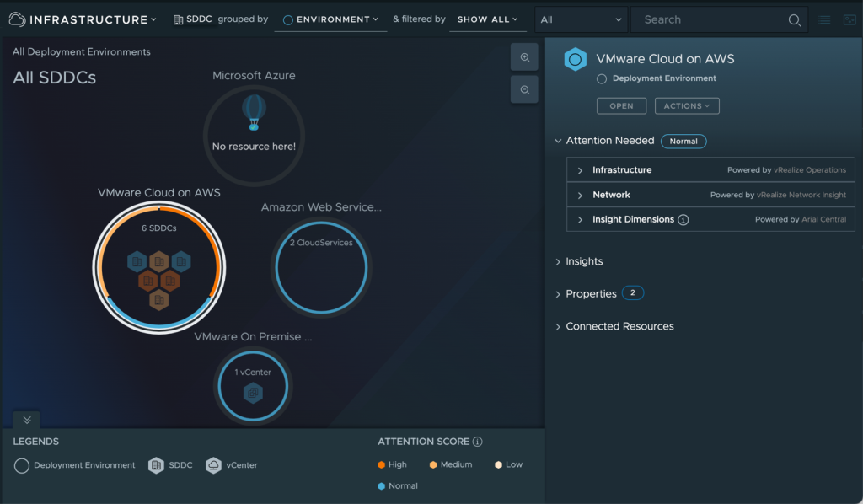The width and height of the screenshot is (863, 504).
Task: Expand the Connected Resources section
Action: [x=558, y=327]
